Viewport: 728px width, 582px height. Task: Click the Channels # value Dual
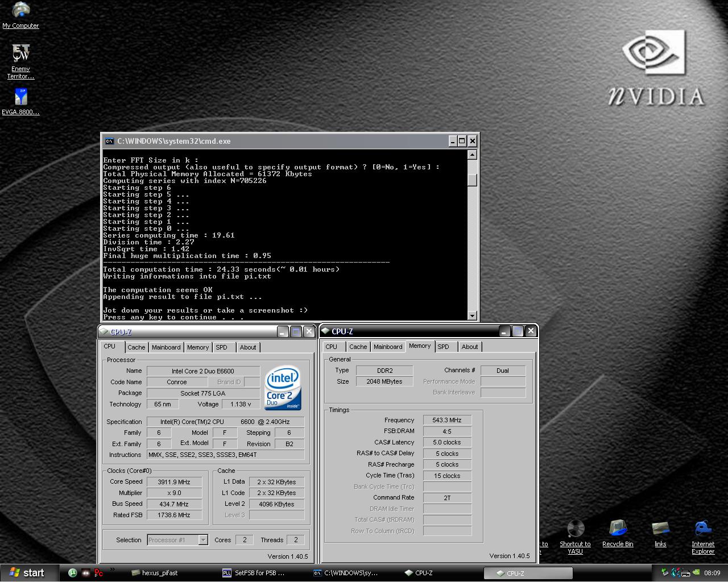(503, 371)
